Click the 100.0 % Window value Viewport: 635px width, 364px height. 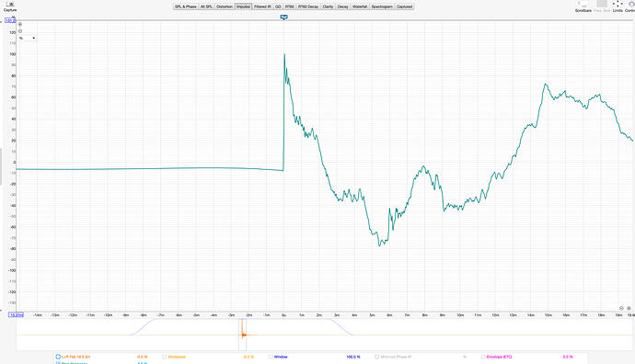(353, 357)
